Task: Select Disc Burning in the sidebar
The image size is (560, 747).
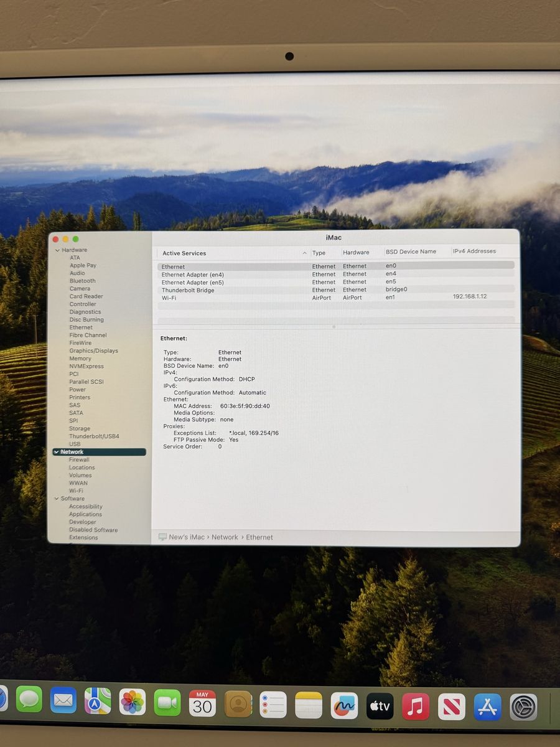Action: tap(86, 320)
